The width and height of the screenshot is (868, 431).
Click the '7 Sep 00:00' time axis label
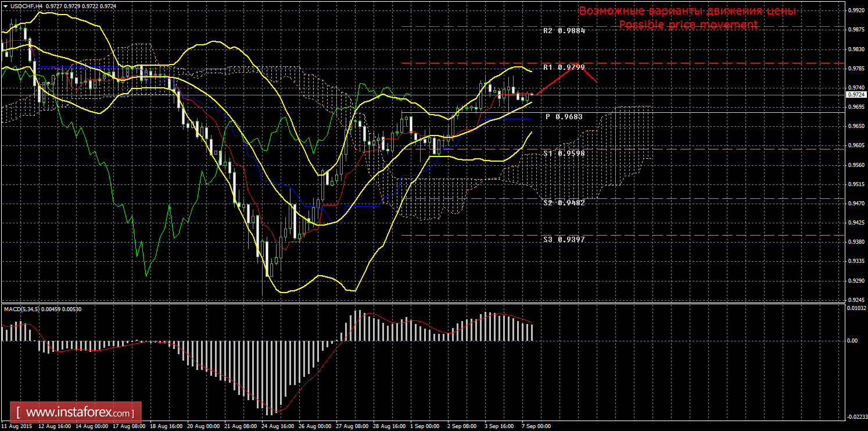(x=536, y=426)
